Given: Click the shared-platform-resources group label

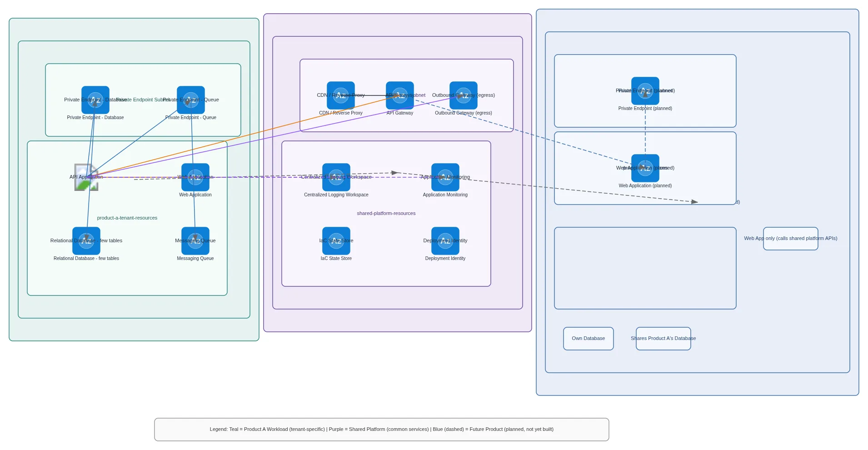Looking at the screenshot, I should [386, 214].
